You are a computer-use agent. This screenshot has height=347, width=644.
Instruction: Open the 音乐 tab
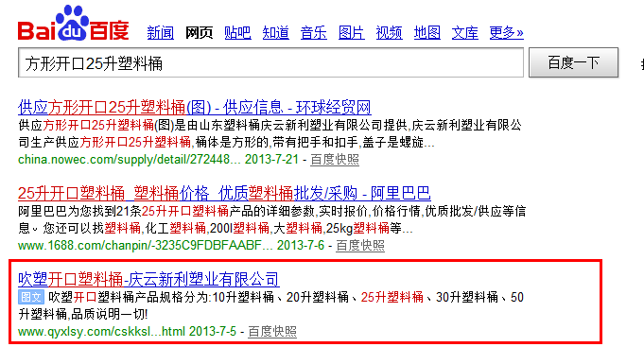coord(313,32)
